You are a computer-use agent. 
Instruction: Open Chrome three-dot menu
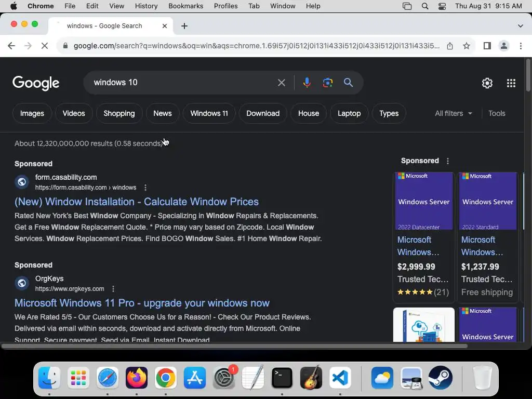(x=521, y=46)
